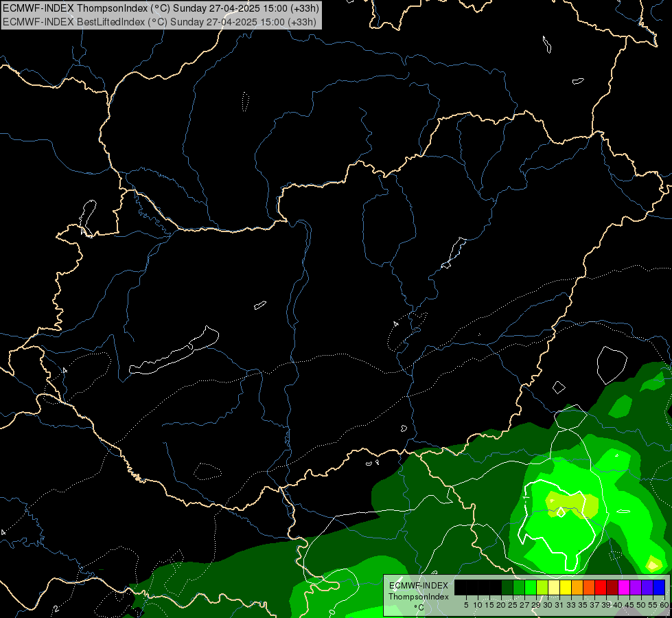Select yellow-green swatch between 29 and 30

tap(542, 587)
